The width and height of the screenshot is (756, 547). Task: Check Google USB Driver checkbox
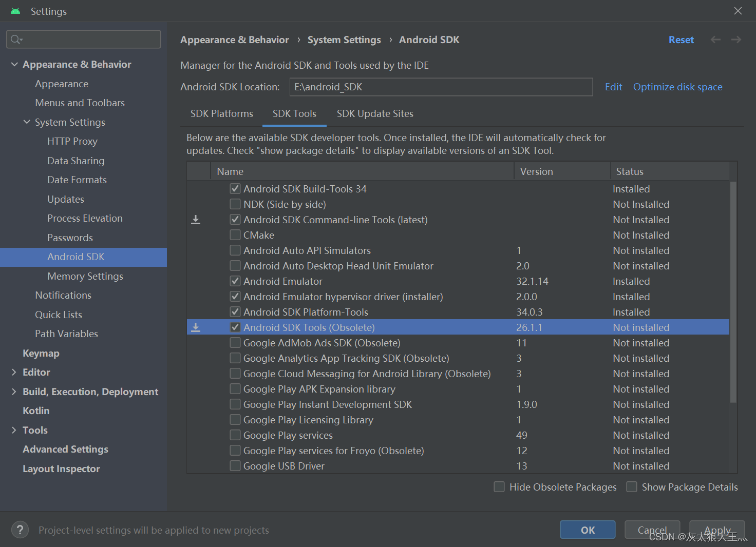pyautogui.click(x=235, y=466)
